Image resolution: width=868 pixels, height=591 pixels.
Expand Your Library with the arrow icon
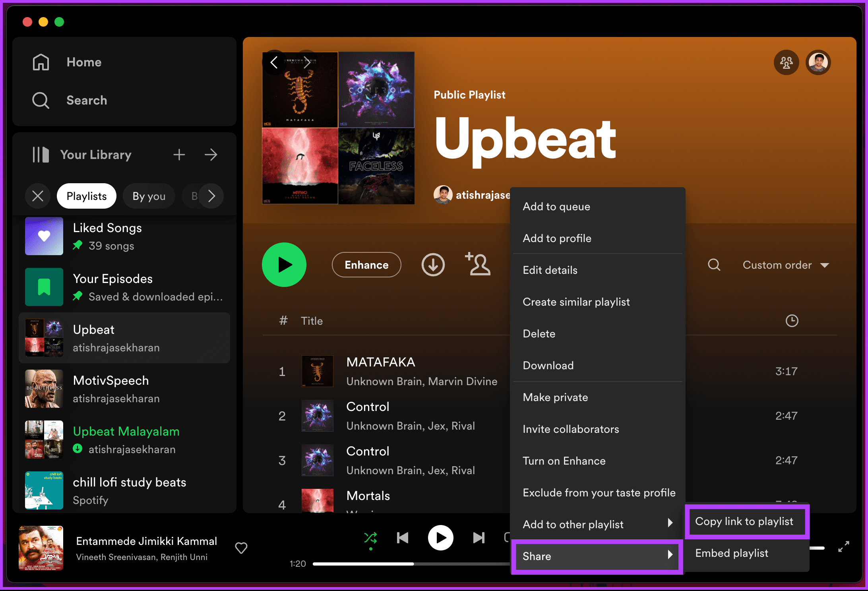(211, 155)
